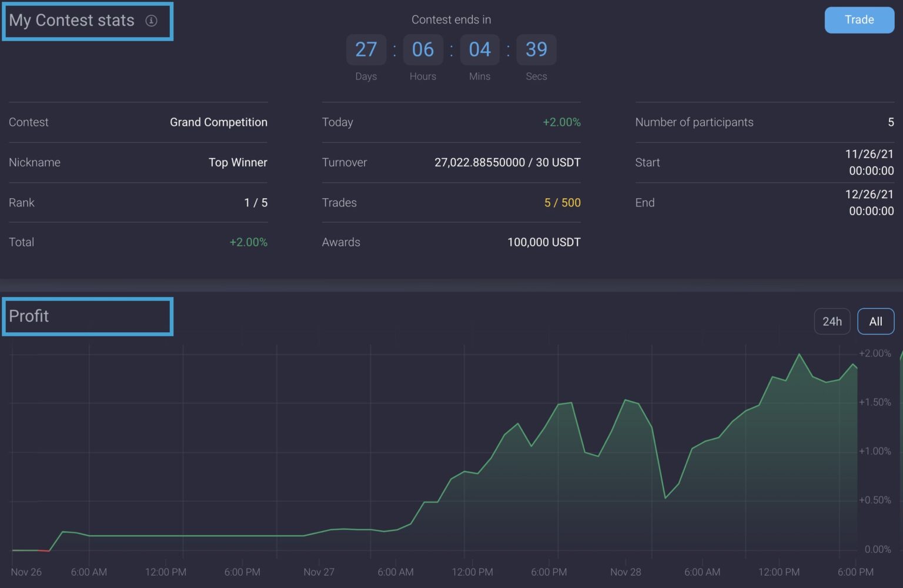Click the 06 Hours countdown box

coord(423,49)
